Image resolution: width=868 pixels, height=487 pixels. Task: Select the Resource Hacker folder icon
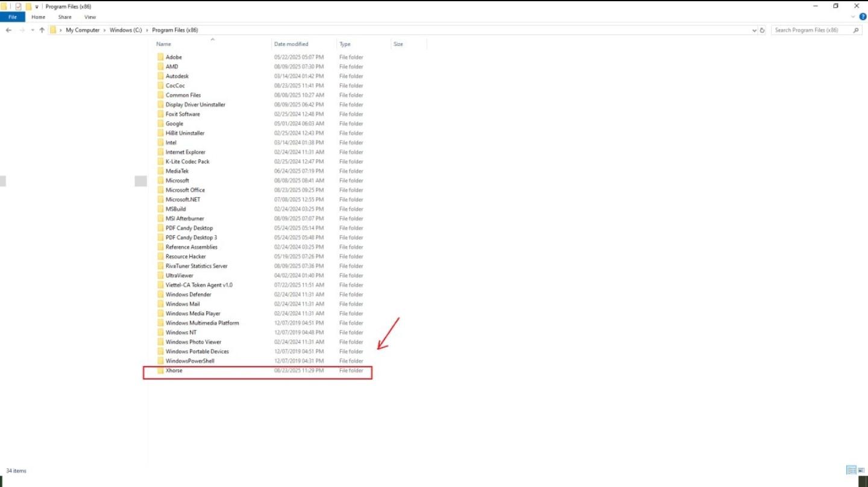pyautogui.click(x=160, y=257)
